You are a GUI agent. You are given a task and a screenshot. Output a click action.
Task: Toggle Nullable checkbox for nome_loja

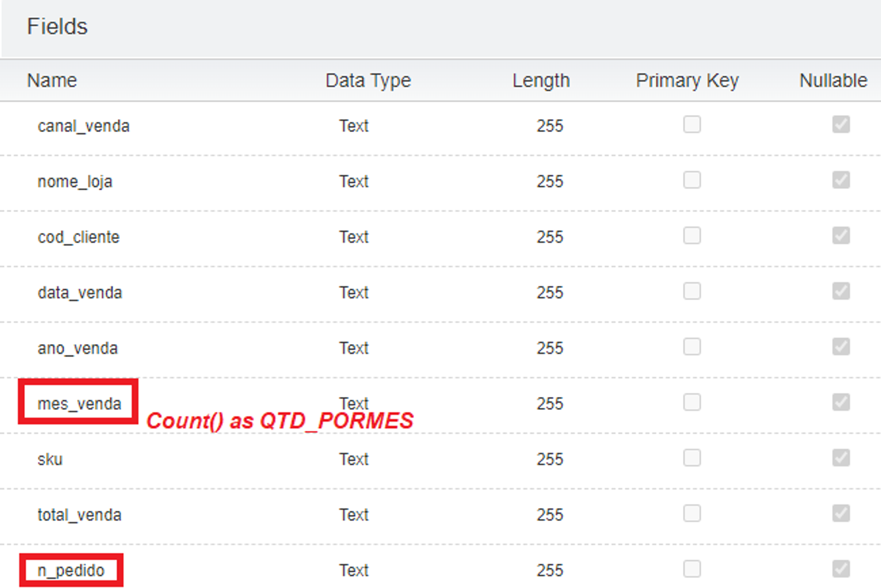[x=840, y=180]
